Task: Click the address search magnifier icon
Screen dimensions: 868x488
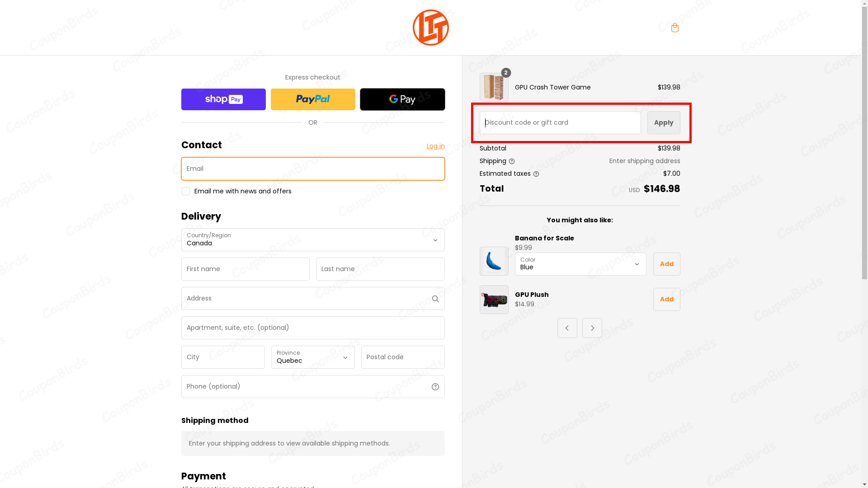Action: point(435,298)
